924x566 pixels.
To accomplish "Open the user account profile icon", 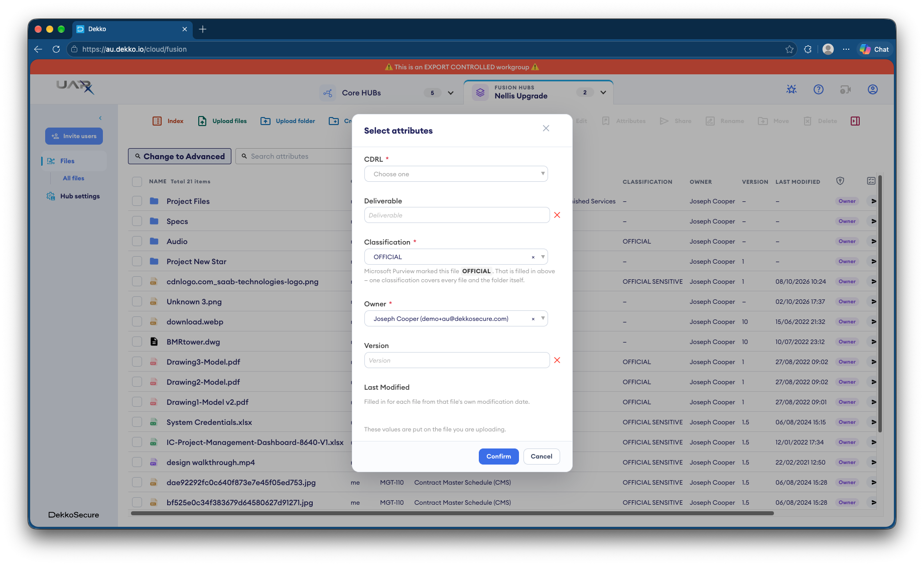I will (873, 89).
